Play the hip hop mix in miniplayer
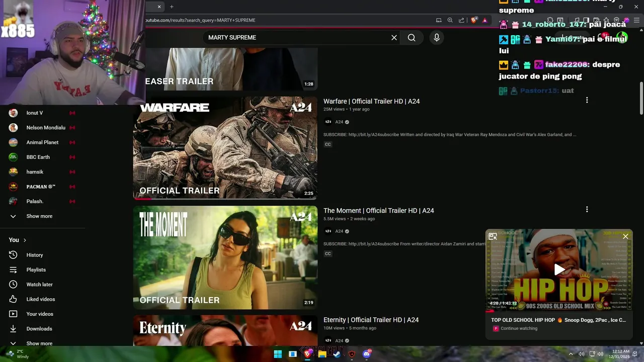 point(559,270)
